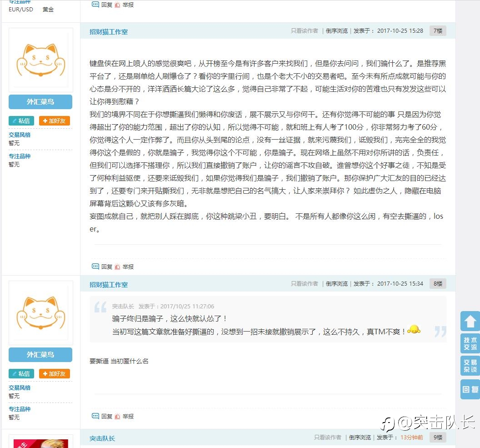Image resolution: width=480 pixels, height=448 pixels.
Task: Open the 交易杂谈 side button
Action: click(x=470, y=366)
